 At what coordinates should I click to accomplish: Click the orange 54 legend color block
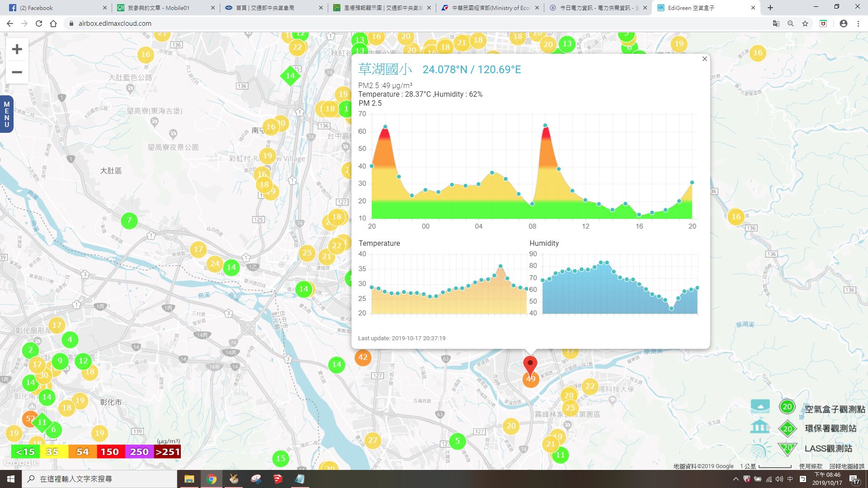click(82, 451)
